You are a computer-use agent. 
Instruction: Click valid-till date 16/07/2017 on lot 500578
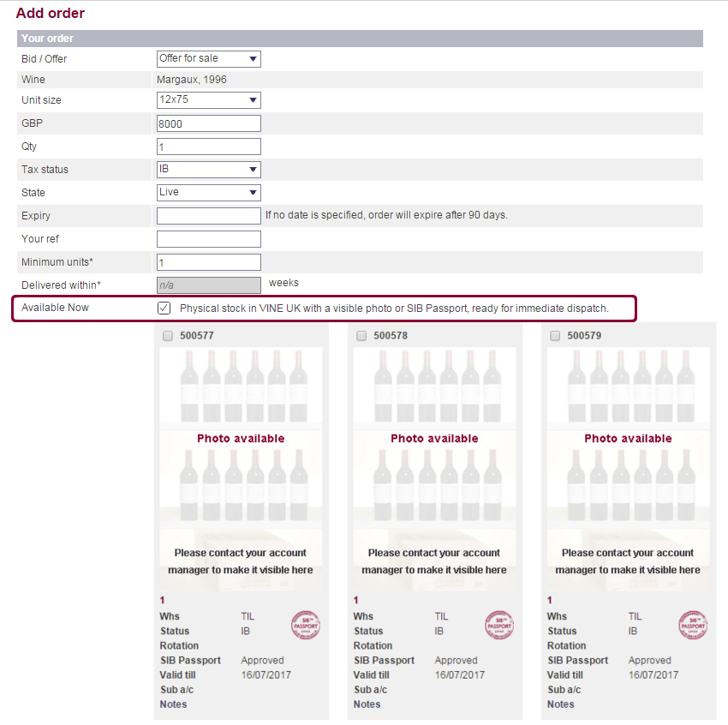point(460,674)
